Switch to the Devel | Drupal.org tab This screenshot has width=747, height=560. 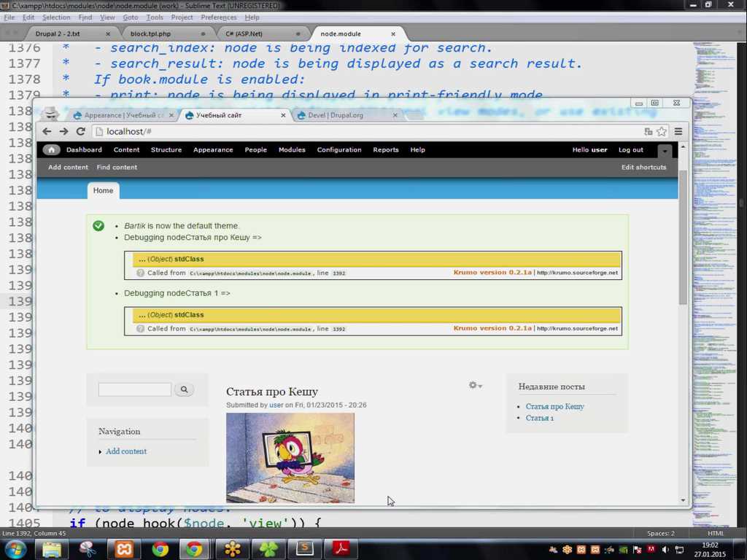(336, 115)
